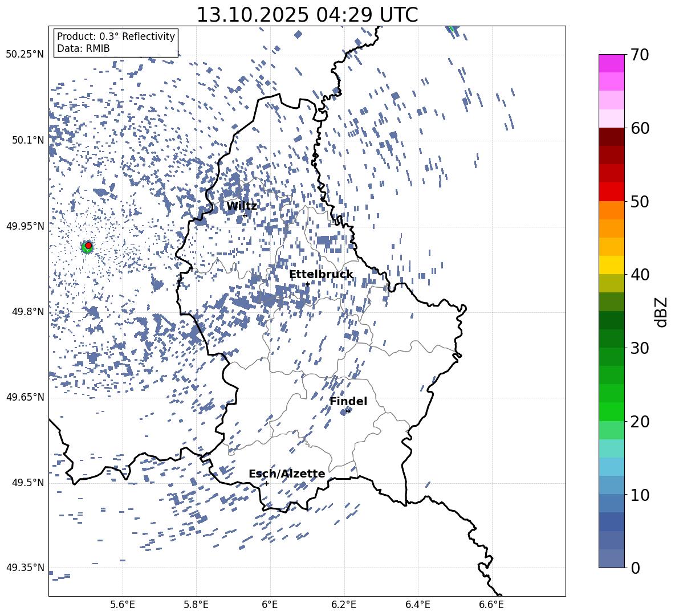Click the Ettelbruck city label
This screenshot has height=616, width=675.
click(321, 275)
